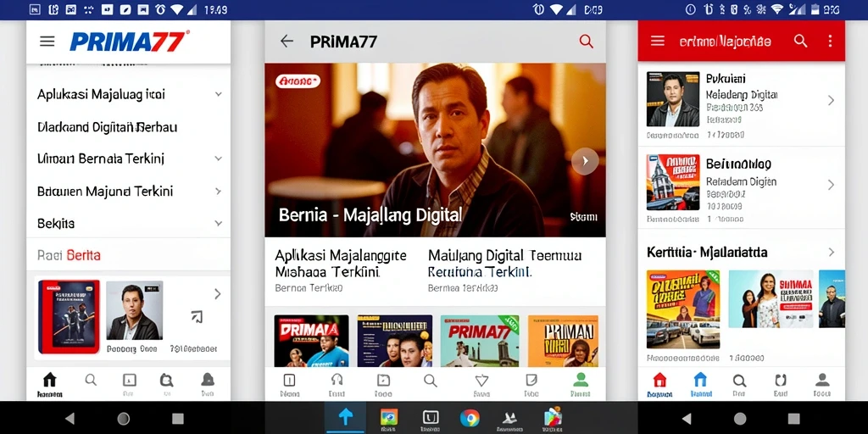Open the yellow comic-style cover in right phone
The width and height of the screenshot is (868, 434).
click(x=683, y=309)
